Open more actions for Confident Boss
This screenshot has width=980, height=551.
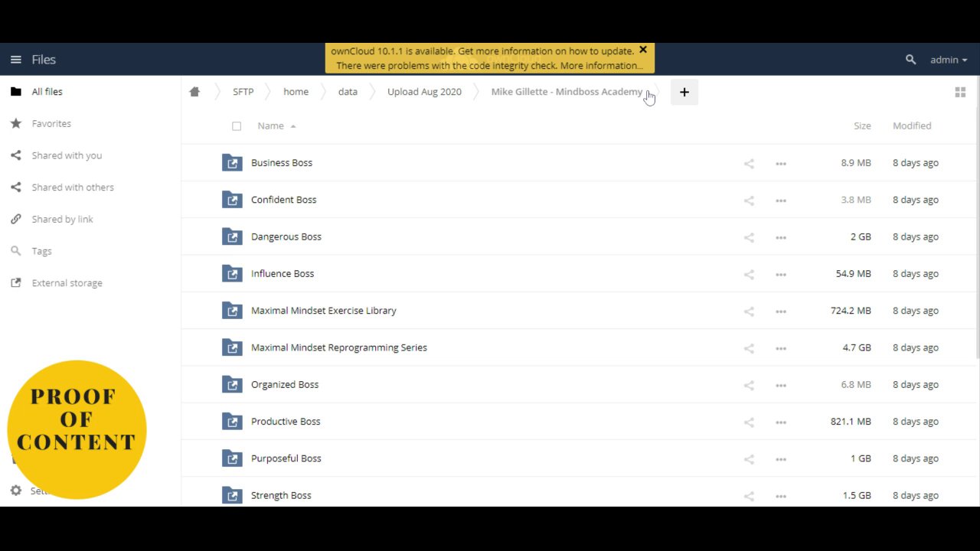click(x=781, y=201)
